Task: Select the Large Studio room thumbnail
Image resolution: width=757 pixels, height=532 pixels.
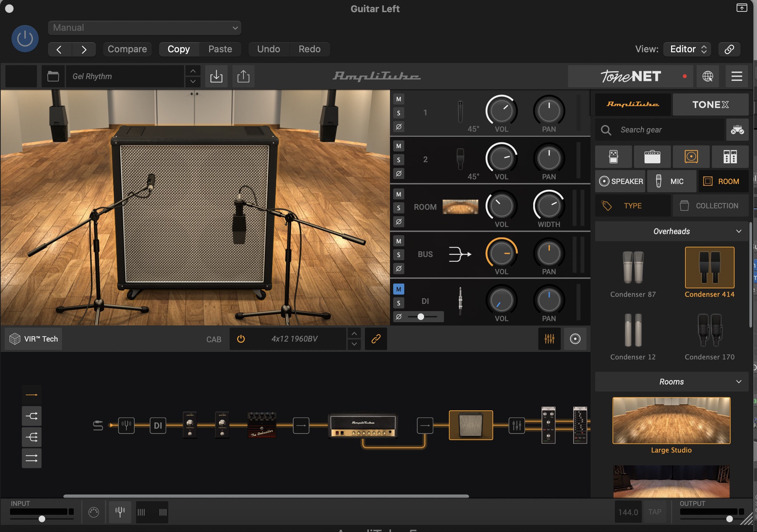Action: click(671, 421)
